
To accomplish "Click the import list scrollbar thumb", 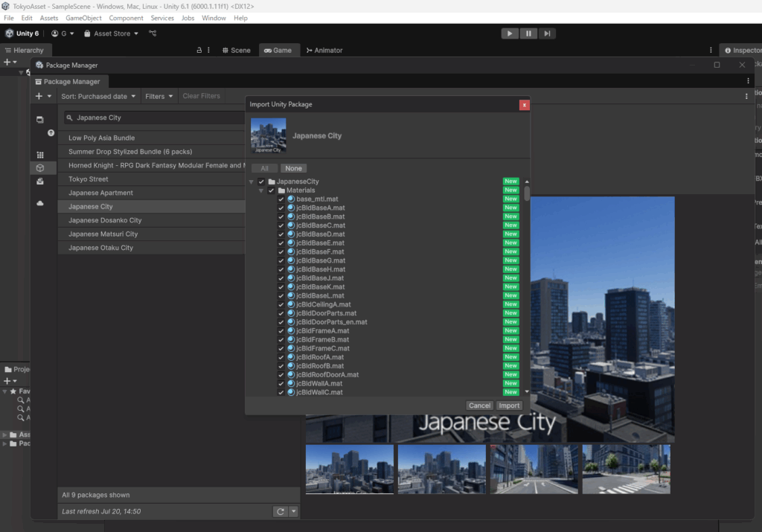I will [x=527, y=193].
